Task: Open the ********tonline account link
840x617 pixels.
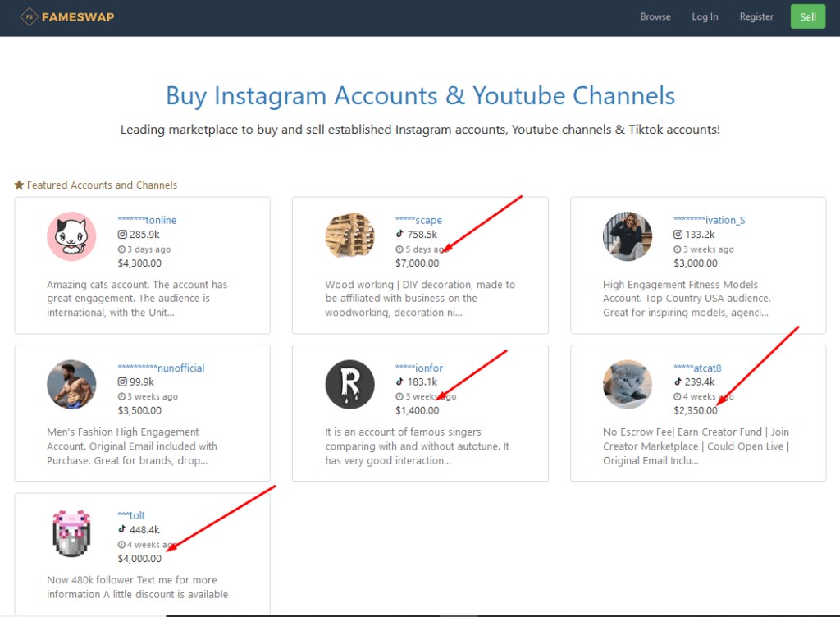Action: pyautogui.click(x=147, y=220)
